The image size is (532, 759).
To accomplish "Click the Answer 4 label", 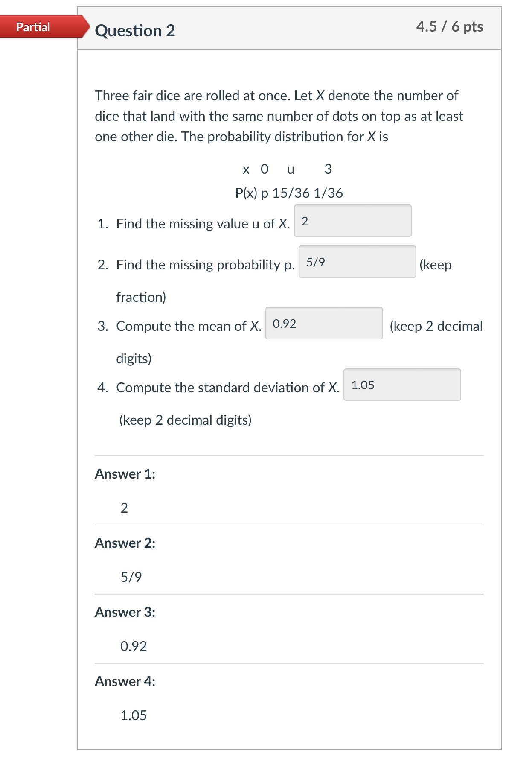I will coord(125,681).
